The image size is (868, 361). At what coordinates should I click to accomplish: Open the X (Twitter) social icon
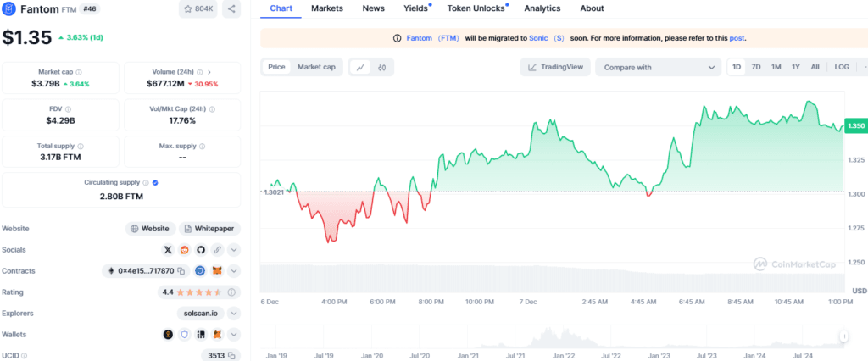pyautogui.click(x=169, y=250)
